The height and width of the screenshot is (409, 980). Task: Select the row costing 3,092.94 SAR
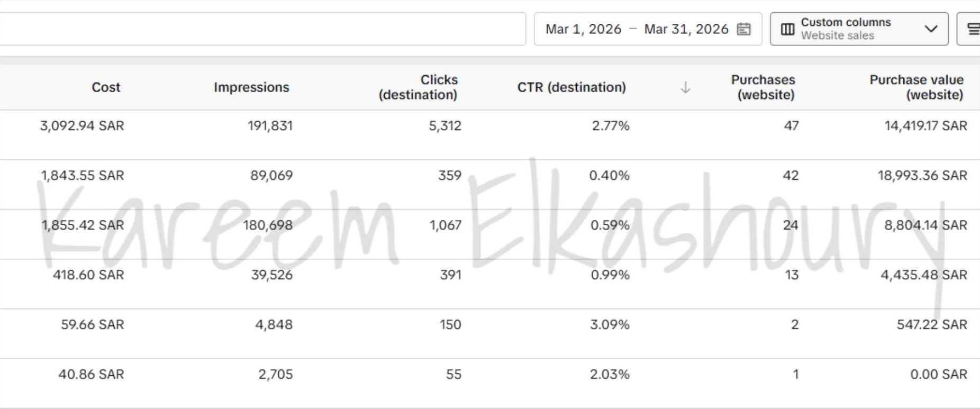[490, 135]
